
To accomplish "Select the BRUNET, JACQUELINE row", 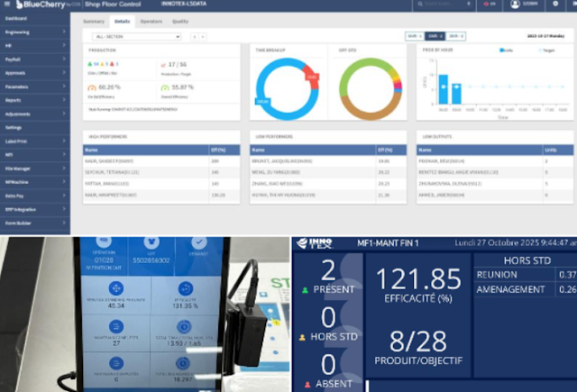I will 328,161.
